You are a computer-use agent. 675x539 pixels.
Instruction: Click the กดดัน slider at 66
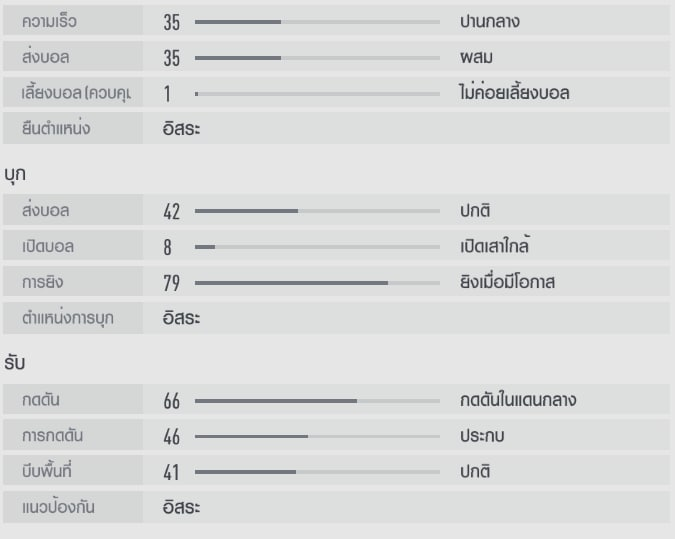[x=317, y=401]
